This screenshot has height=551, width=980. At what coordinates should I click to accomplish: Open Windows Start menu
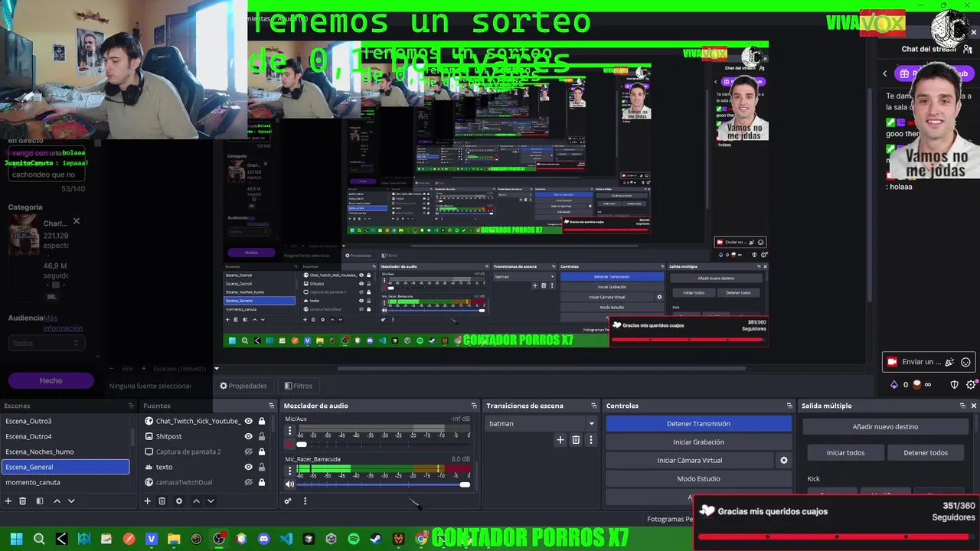[x=16, y=539]
